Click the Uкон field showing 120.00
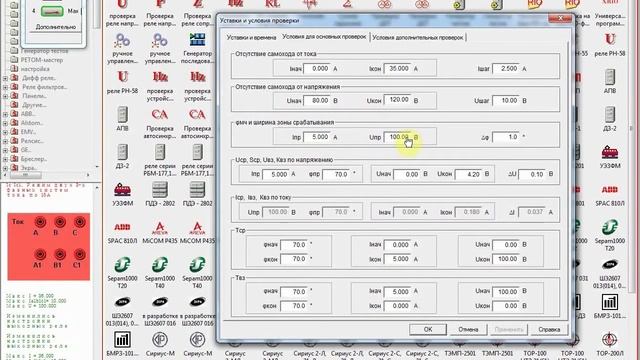640x360 pixels. (x=397, y=100)
